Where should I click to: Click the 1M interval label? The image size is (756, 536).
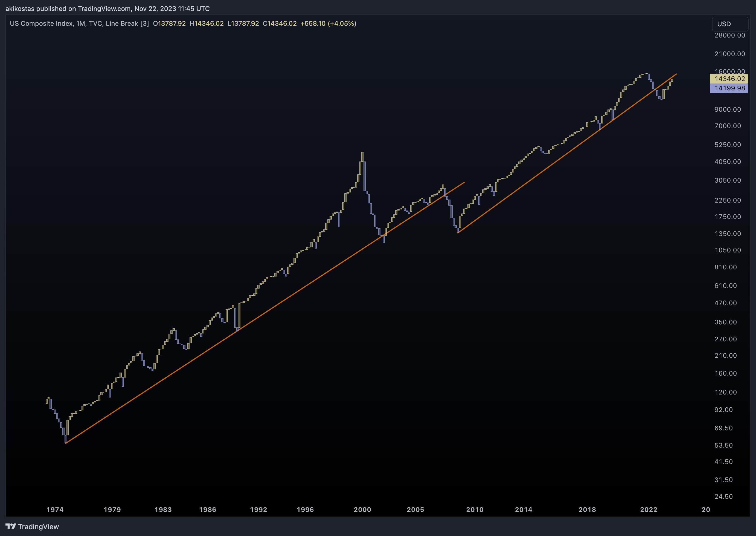(81, 24)
